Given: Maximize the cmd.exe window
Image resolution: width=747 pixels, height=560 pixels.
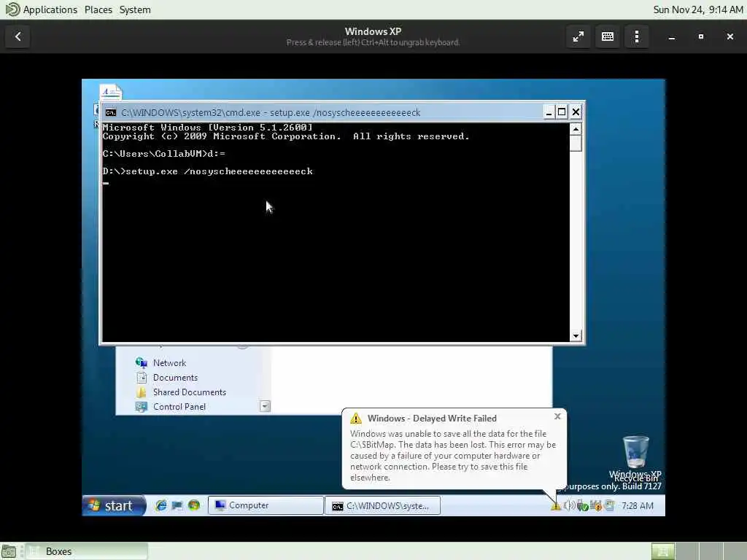Looking at the screenshot, I should coord(562,112).
